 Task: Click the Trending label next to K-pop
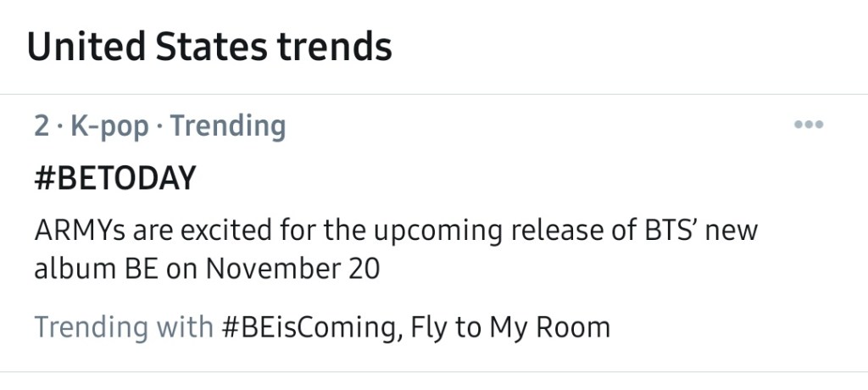pyautogui.click(x=228, y=126)
